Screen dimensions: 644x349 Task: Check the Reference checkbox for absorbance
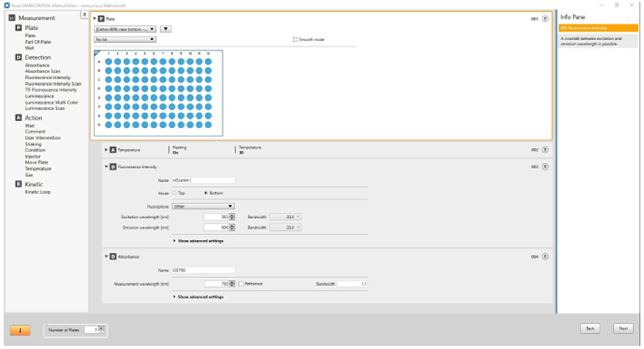pos(241,284)
